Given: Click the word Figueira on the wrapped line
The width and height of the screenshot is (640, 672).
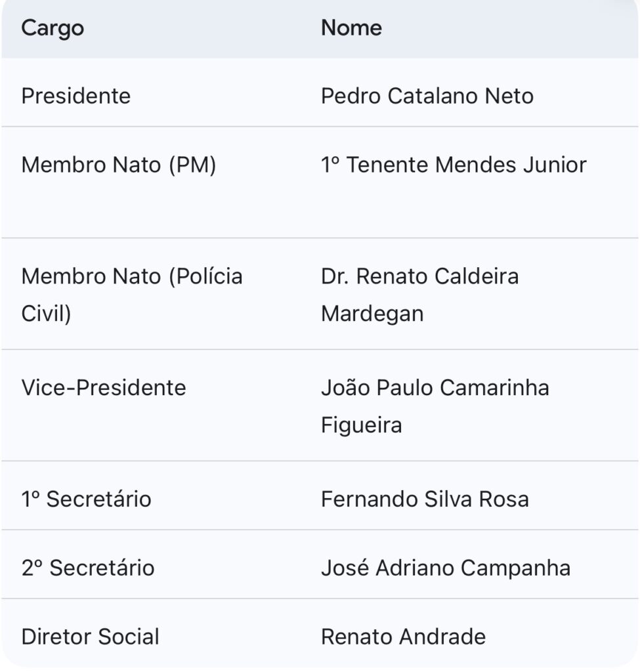Looking at the screenshot, I should (x=361, y=425).
